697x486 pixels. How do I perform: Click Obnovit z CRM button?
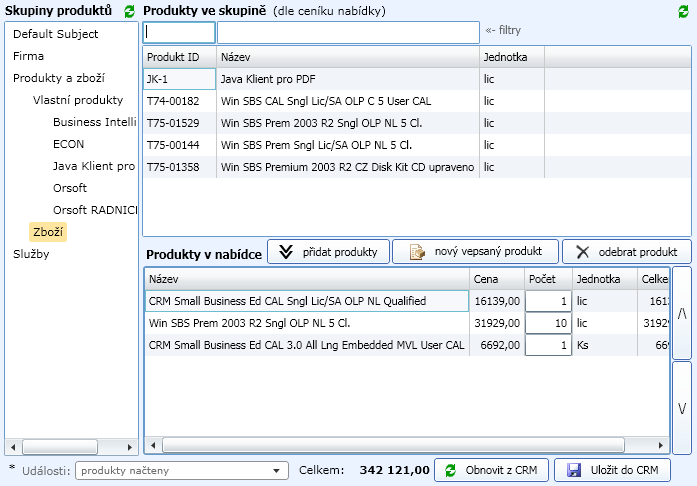pos(491,470)
